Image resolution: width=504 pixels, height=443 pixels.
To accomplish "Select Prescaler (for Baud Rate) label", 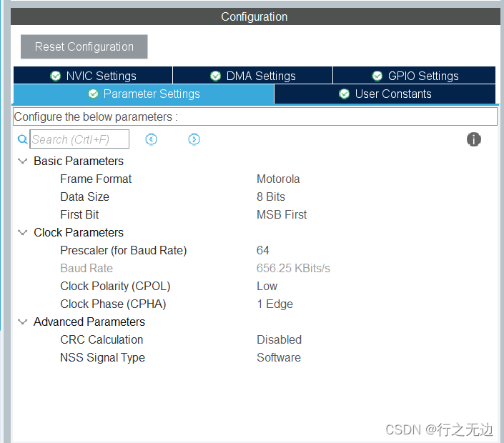I will pos(124,250).
